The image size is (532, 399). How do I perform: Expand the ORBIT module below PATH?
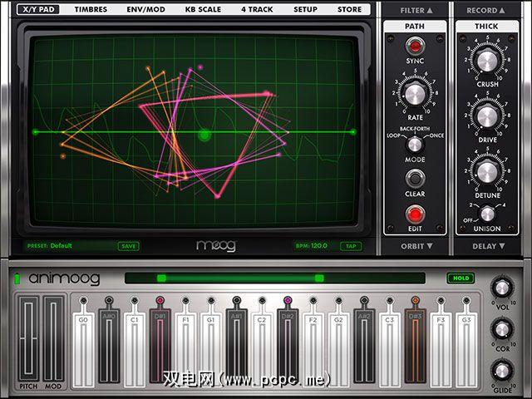(x=416, y=246)
